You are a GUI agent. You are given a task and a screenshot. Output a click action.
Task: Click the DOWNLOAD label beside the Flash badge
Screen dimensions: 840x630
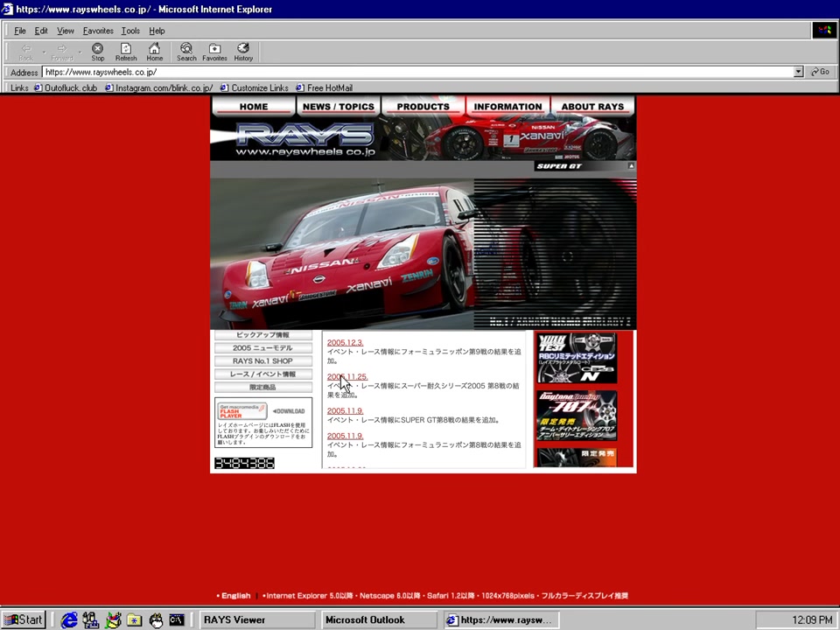click(x=289, y=411)
